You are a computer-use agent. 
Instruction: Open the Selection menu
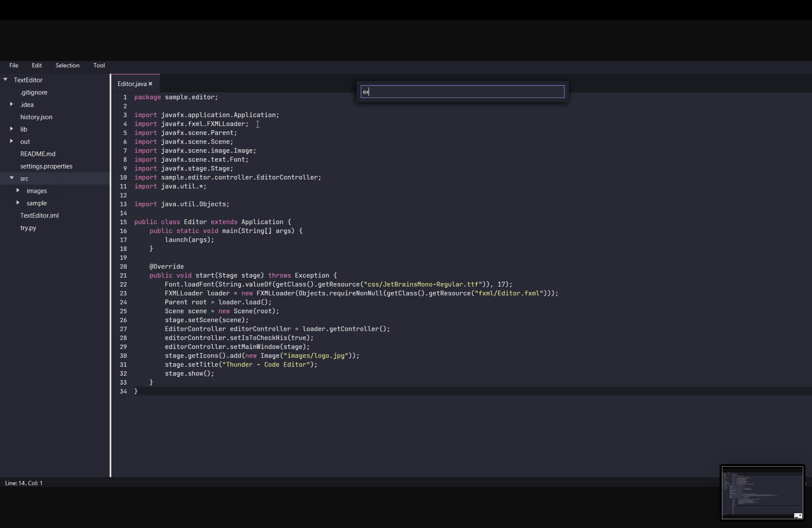tap(68, 65)
